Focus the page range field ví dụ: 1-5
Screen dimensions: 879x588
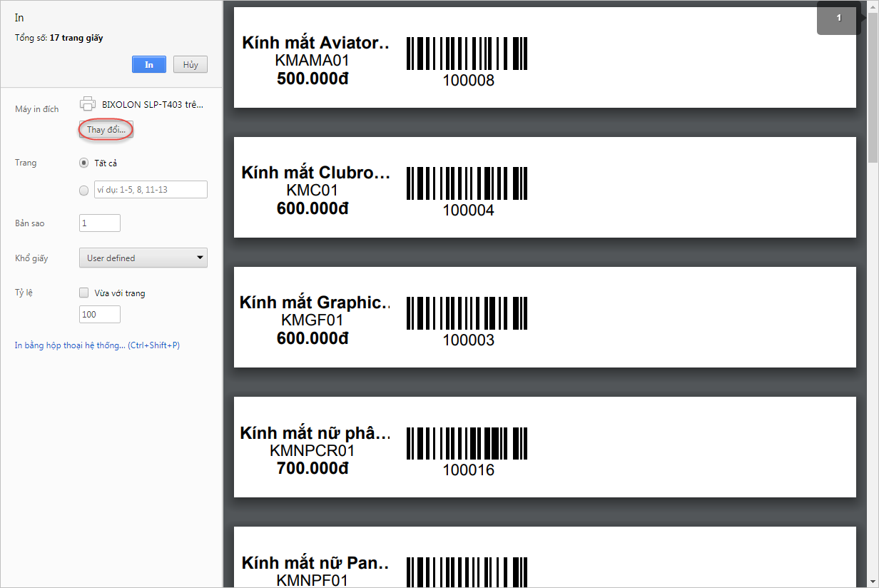[151, 189]
